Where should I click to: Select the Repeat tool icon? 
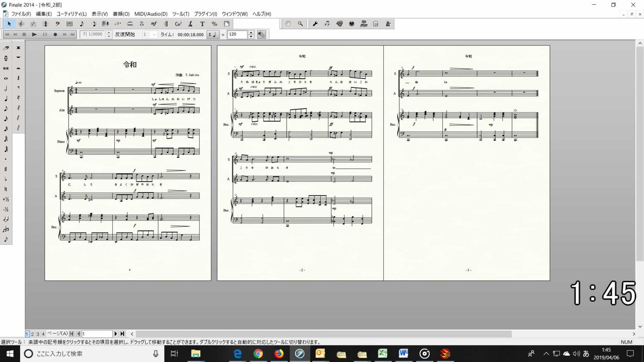pyautogui.click(x=166, y=24)
